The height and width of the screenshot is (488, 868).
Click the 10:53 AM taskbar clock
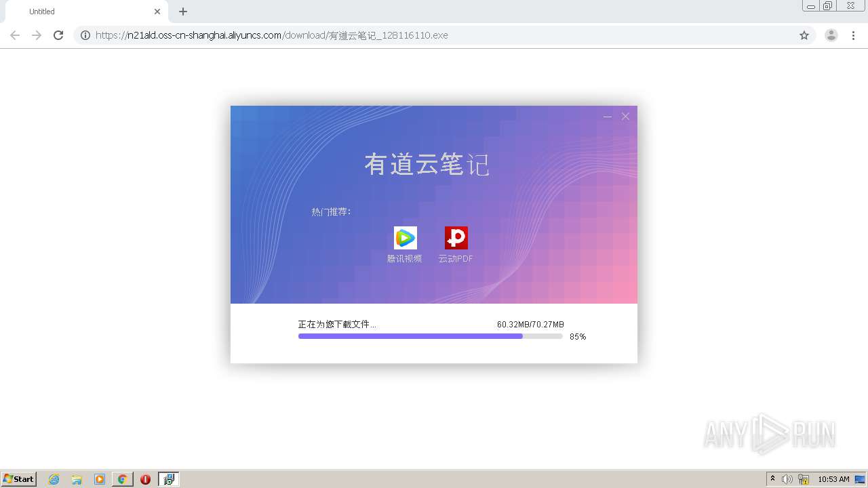coord(833,479)
